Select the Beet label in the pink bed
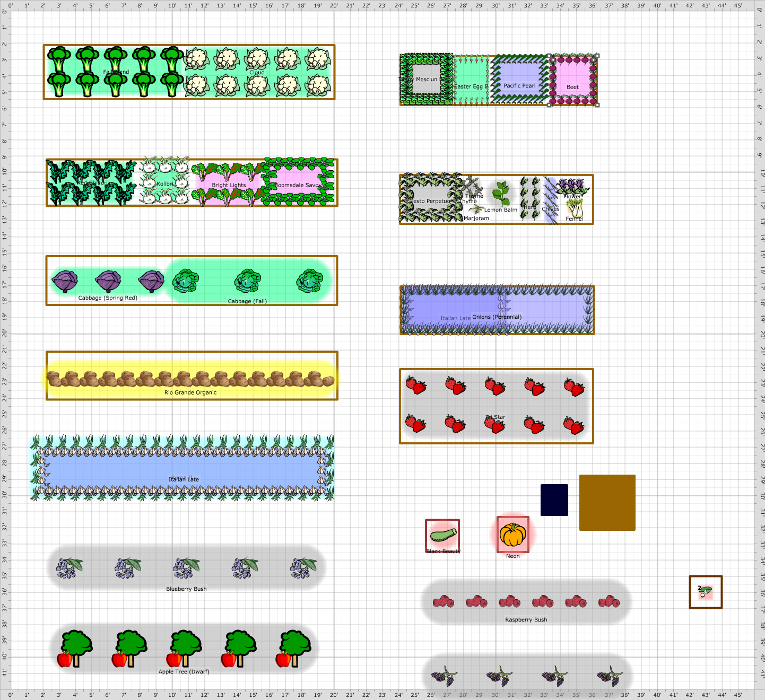The image size is (765, 700). click(x=573, y=87)
